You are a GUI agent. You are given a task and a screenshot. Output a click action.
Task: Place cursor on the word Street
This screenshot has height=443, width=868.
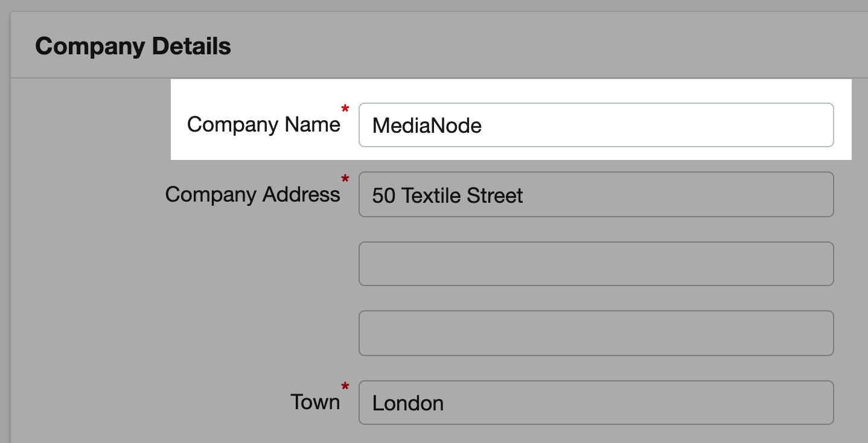pyautogui.click(x=496, y=196)
